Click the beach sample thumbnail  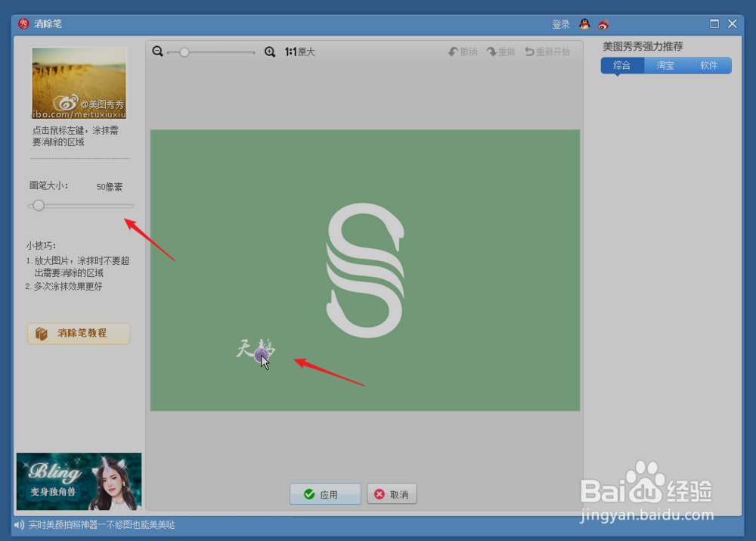pyautogui.click(x=79, y=83)
